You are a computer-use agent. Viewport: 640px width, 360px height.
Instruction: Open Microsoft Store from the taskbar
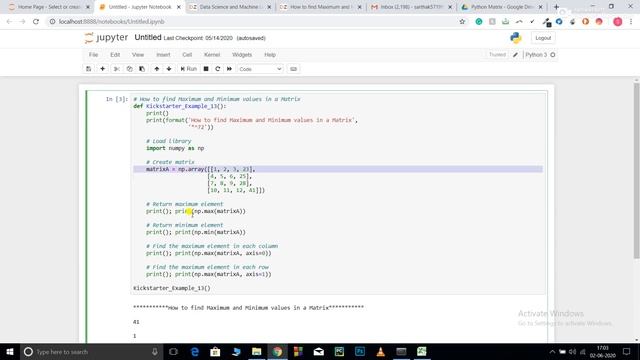click(x=215, y=351)
